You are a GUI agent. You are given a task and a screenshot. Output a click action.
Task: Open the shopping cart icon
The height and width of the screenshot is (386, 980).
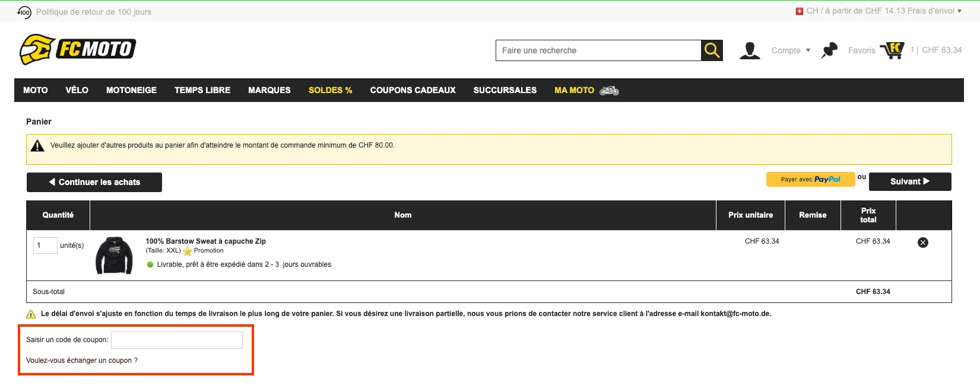[892, 50]
